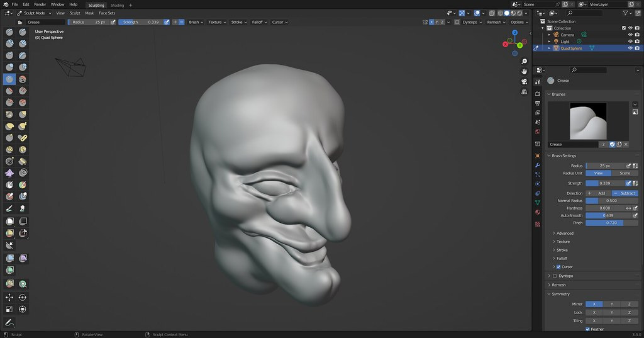Select the pan view hand icon

tap(525, 71)
